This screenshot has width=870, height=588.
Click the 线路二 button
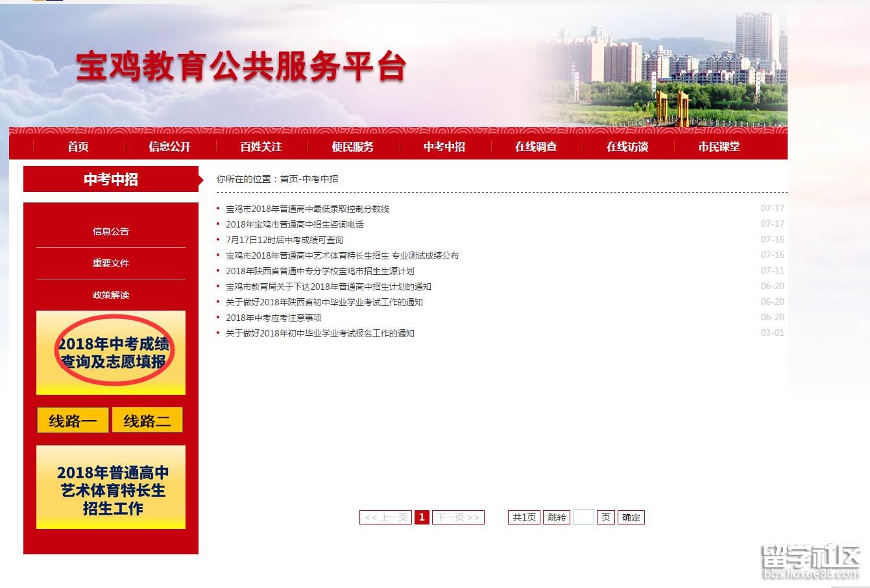coord(147,421)
